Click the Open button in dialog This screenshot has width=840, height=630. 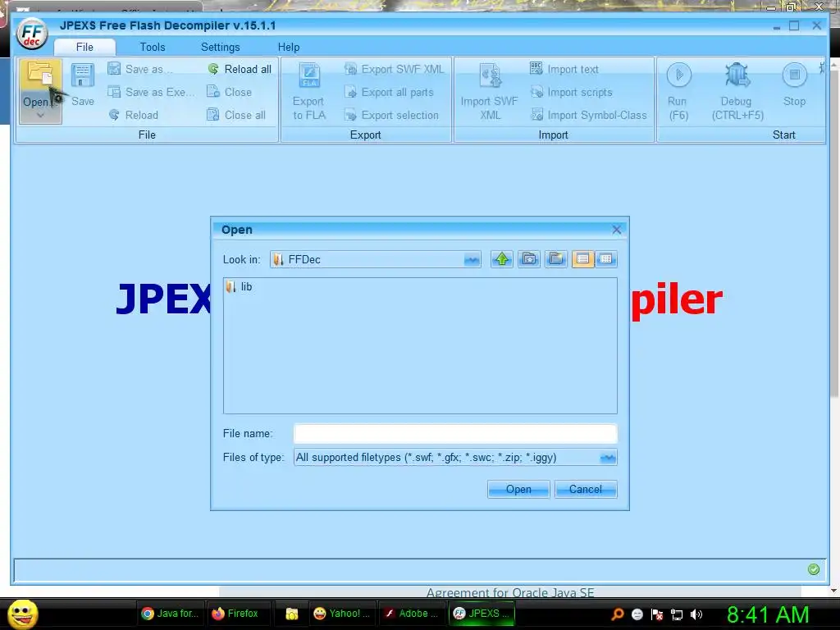coord(518,489)
